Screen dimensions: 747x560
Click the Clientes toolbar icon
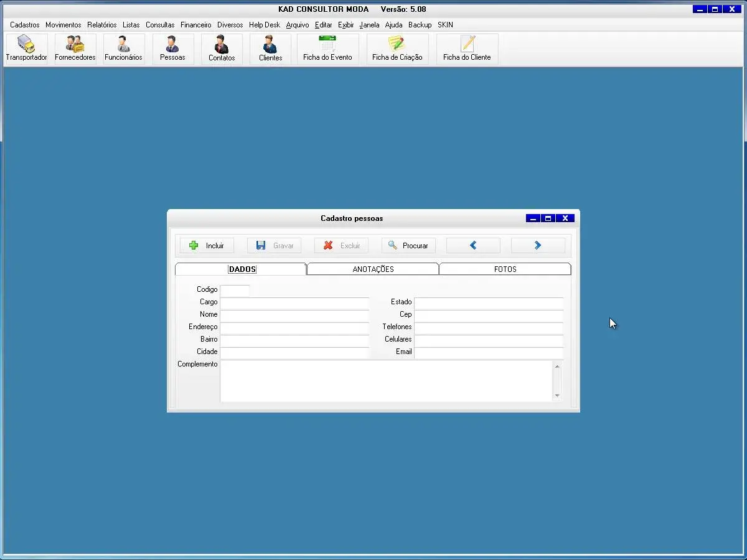pyautogui.click(x=270, y=49)
